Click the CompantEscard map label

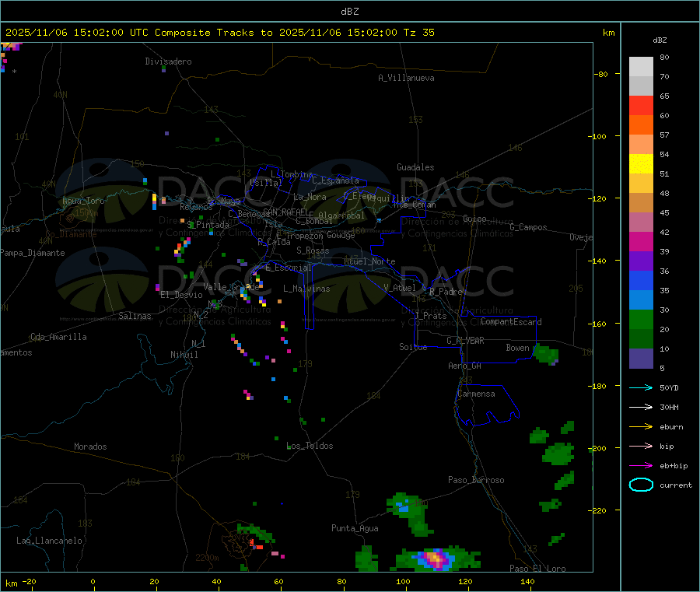click(x=511, y=321)
